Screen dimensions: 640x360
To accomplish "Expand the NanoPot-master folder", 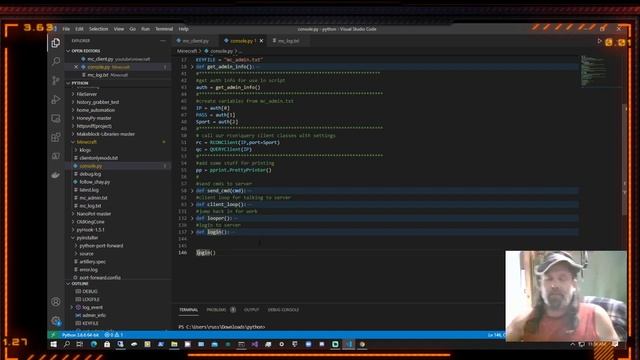I will 93,214.
